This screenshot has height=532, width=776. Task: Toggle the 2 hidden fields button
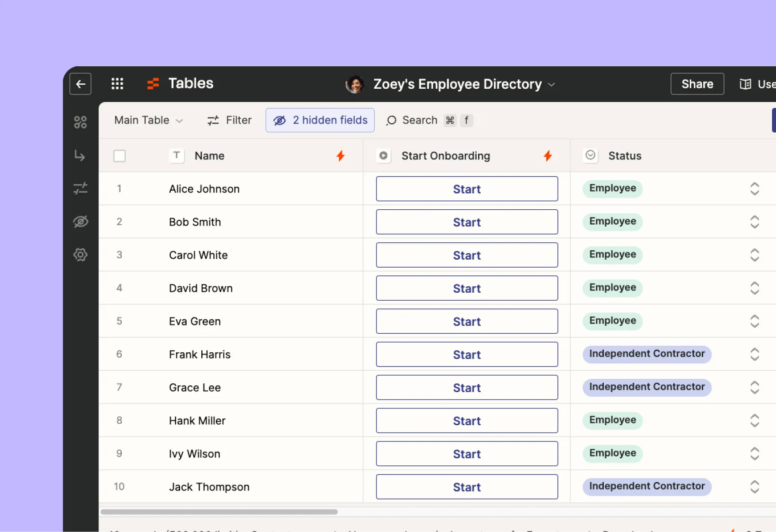click(320, 120)
